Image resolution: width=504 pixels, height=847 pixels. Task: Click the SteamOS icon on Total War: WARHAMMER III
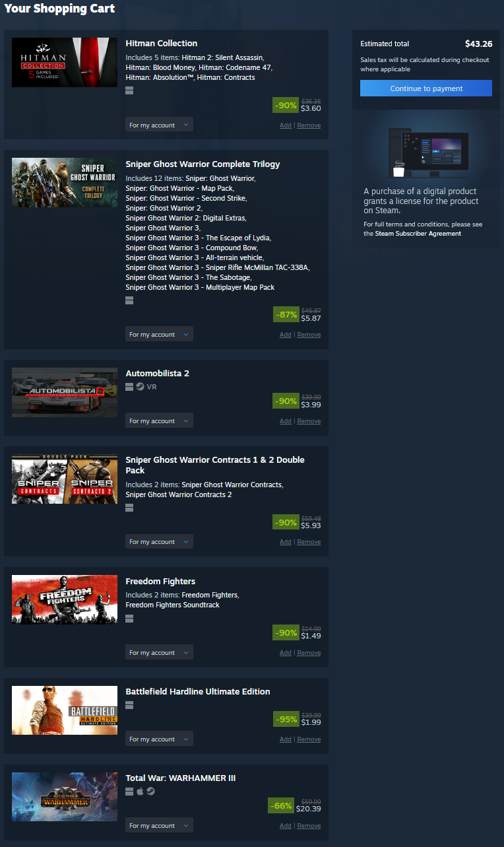[x=150, y=792]
